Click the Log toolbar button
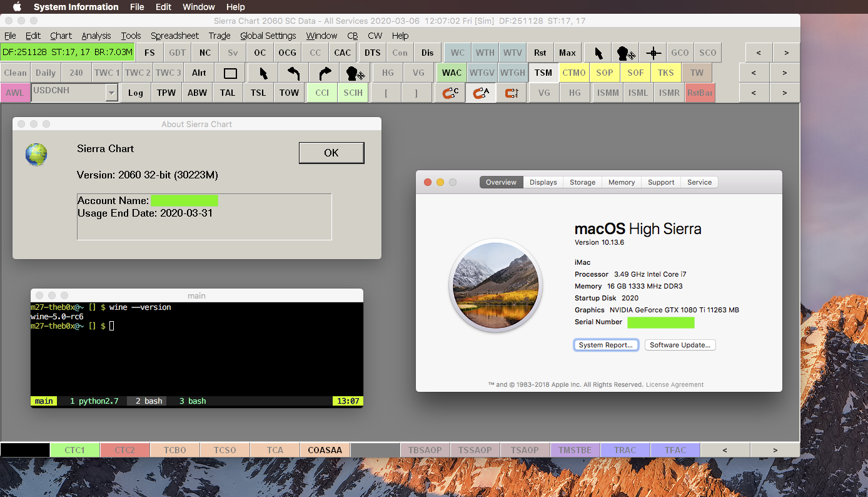 (x=136, y=93)
